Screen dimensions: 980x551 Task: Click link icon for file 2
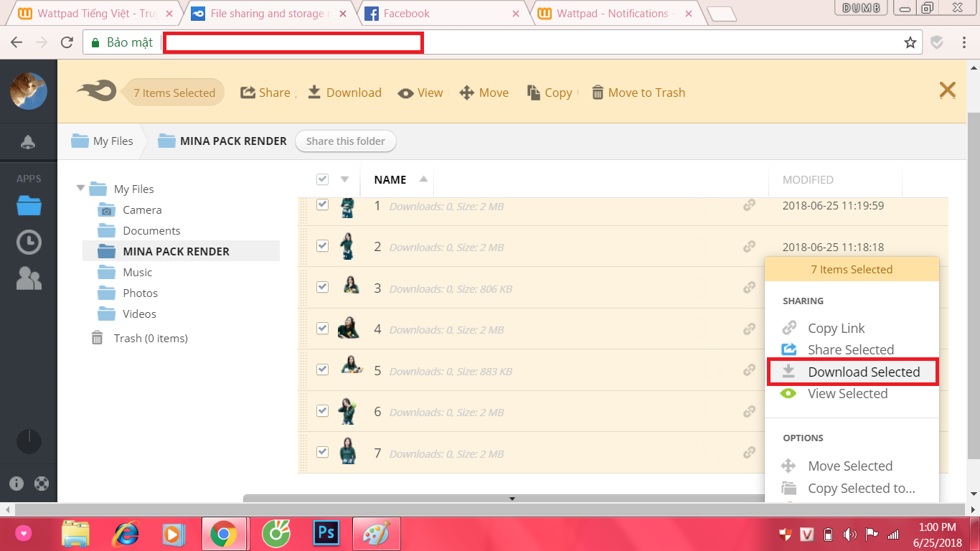[x=749, y=247]
